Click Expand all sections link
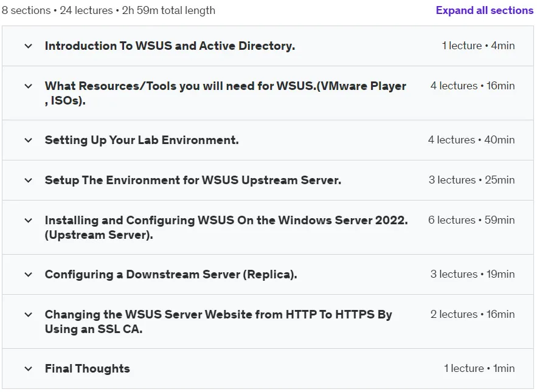Screen dimensions: 537x392 point(484,10)
